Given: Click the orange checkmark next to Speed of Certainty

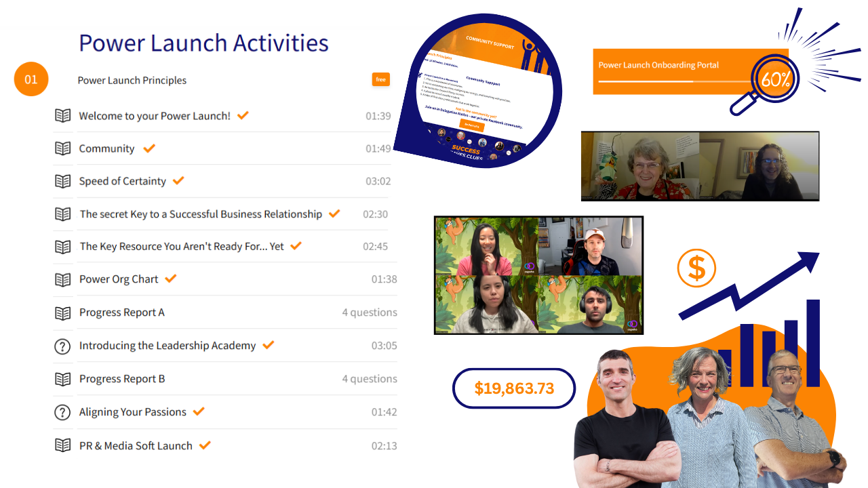Looking at the screenshot, I should pos(178,181).
